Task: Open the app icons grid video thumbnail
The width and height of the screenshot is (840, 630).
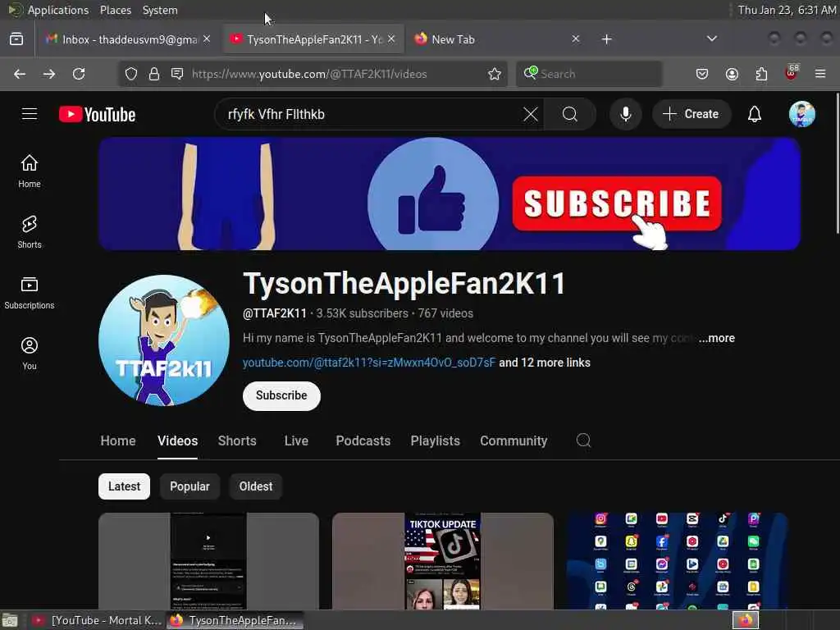Action: 677,561
